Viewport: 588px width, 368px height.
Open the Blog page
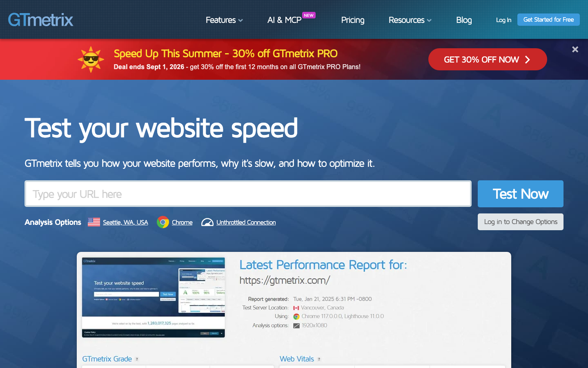(x=464, y=20)
